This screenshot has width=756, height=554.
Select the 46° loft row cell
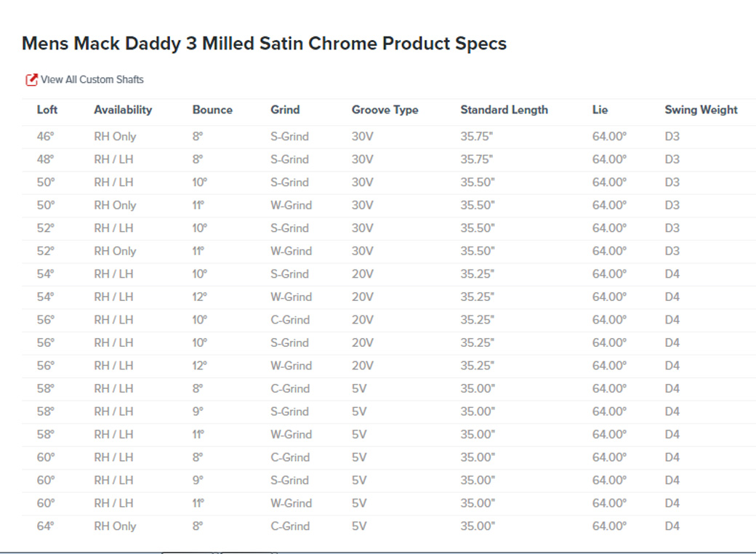click(45, 137)
